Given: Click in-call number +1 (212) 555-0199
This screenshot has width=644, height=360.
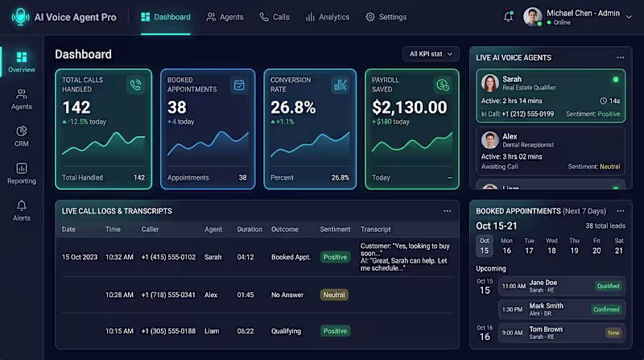Looking at the screenshot, I should [528, 114].
